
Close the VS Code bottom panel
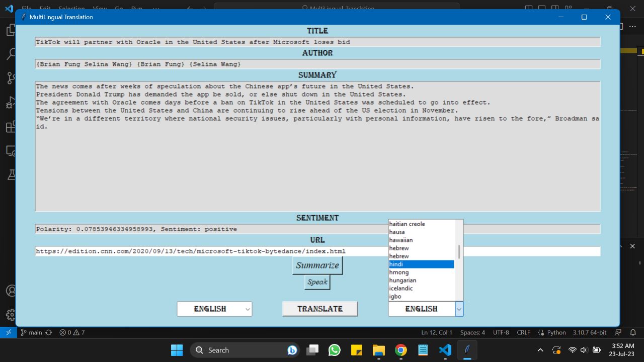tap(633, 246)
